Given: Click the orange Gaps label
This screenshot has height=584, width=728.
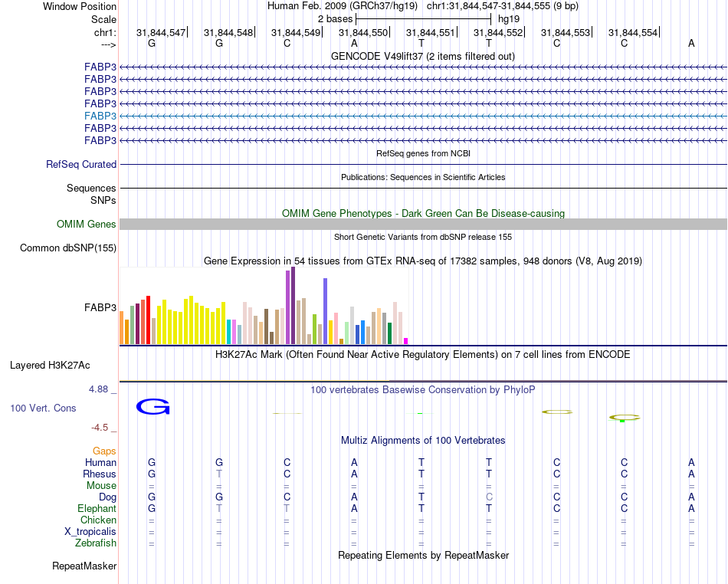Looking at the screenshot, I should [x=104, y=451].
